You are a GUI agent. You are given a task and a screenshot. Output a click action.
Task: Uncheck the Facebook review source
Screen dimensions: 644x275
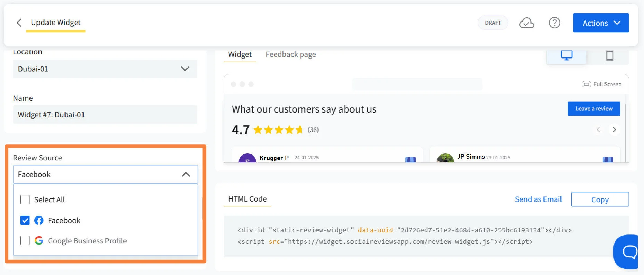coord(25,221)
